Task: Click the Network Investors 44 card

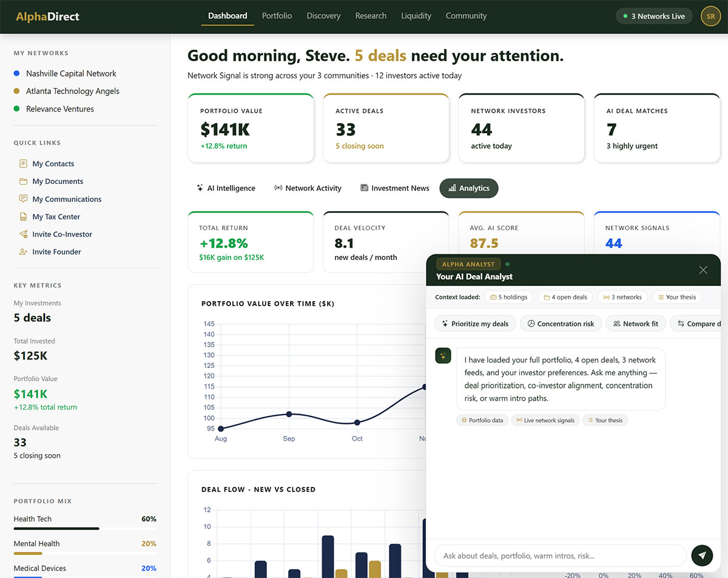Action: 521,128
